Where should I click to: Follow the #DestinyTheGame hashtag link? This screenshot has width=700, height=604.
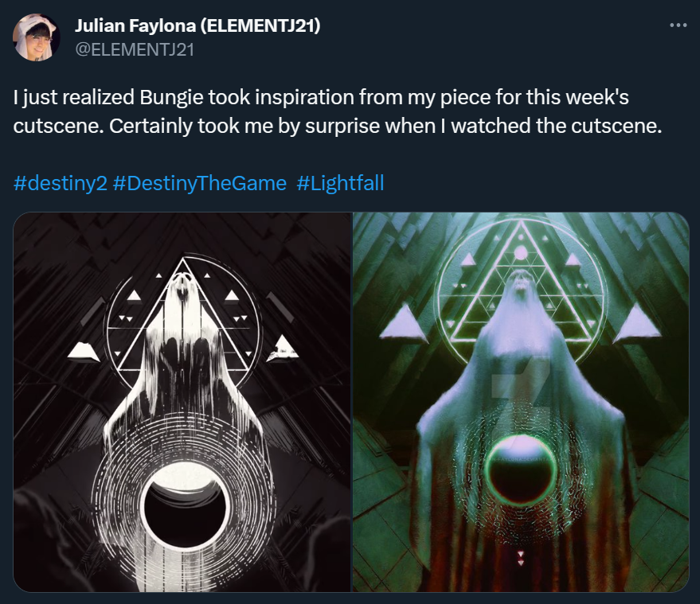pos(200,183)
